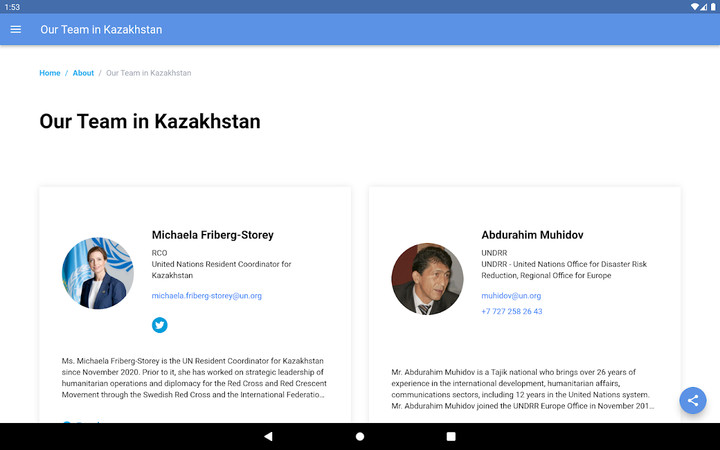720x450 pixels.
Task: Click Abdurahim Muhidov's biography paragraph
Action: (523, 389)
